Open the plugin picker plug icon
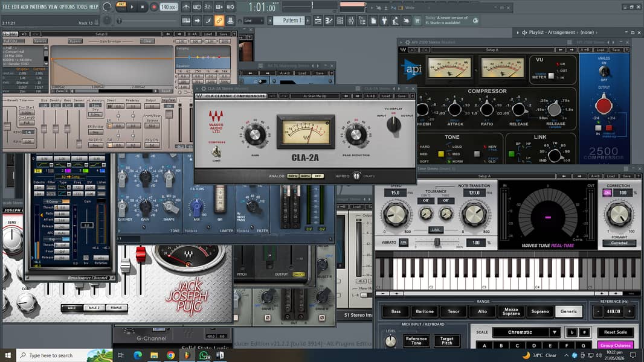This screenshot has height=362, width=644. [384, 21]
